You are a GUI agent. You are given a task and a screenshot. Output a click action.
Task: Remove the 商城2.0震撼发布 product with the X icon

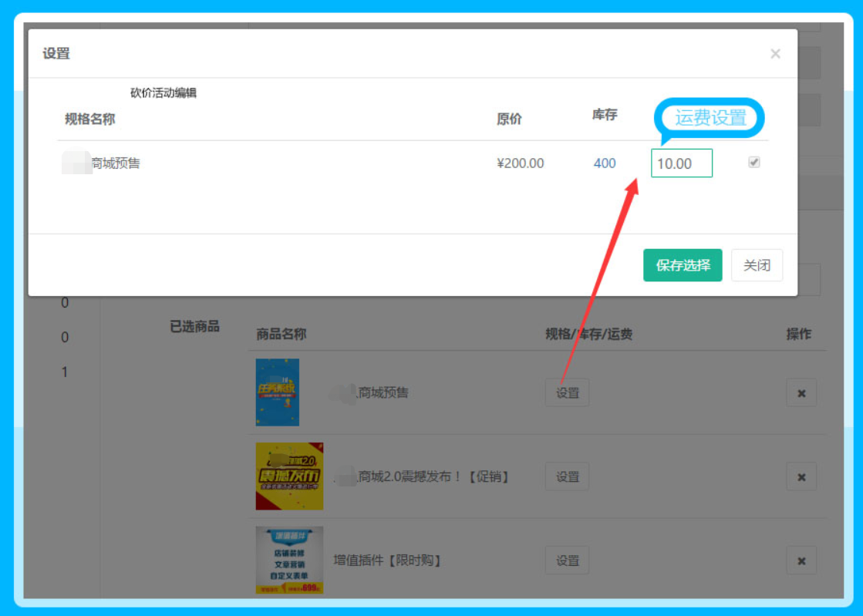pos(801,476)
